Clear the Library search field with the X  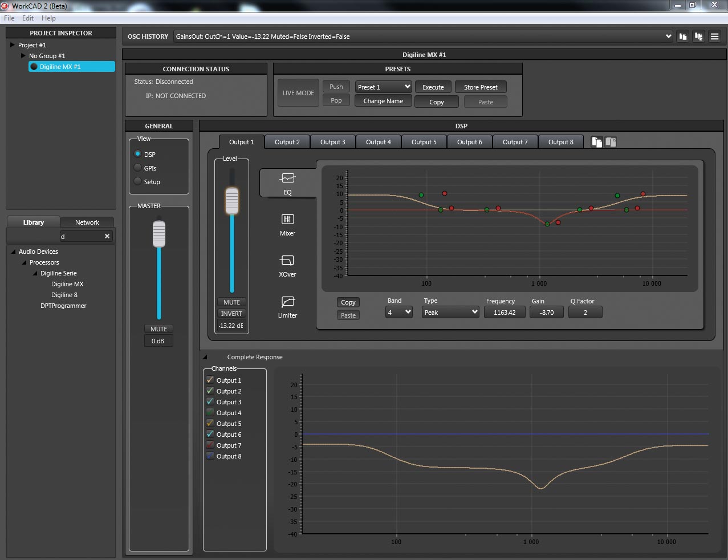coord(107,236)
